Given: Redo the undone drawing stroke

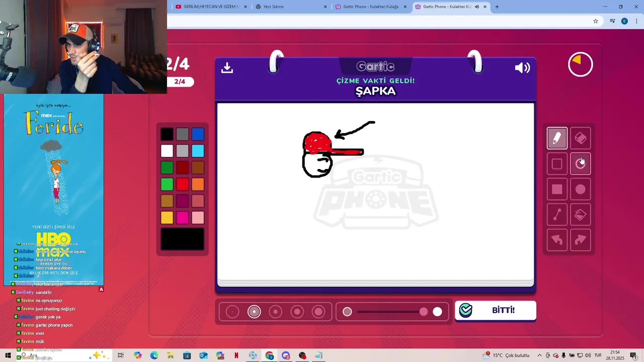Looking at the screenshot, I should click(x=580, y=240).
